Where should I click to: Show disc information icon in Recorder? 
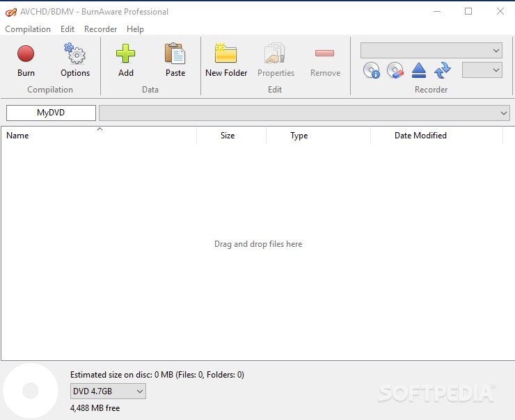(x=372, y=70)
